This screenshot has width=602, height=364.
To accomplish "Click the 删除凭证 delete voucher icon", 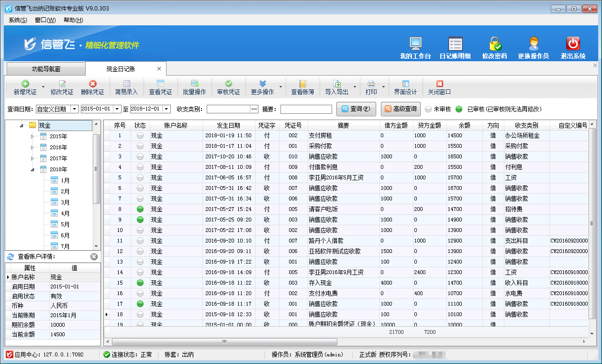I will point(92,84).
